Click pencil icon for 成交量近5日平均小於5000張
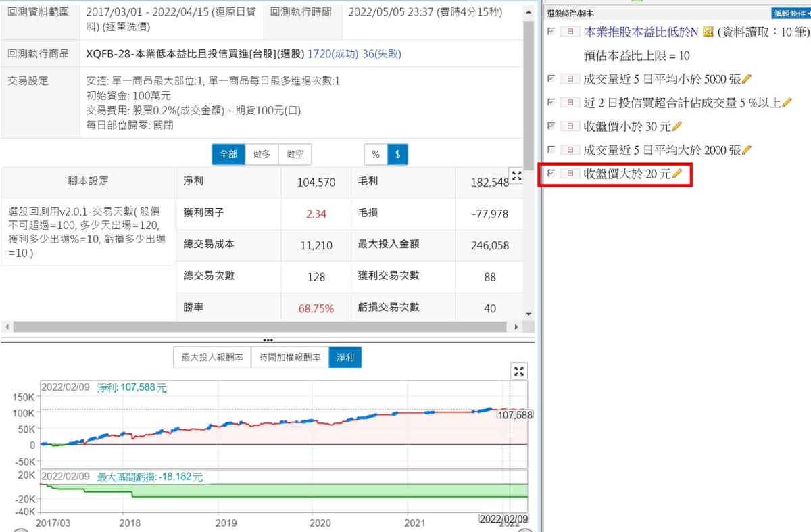Viewport: 811px width, 532px height. 746,80
